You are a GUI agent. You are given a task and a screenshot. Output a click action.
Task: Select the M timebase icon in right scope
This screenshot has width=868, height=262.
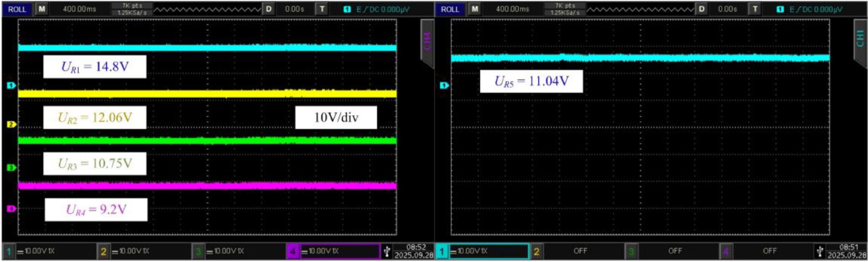tap(475, 9)
